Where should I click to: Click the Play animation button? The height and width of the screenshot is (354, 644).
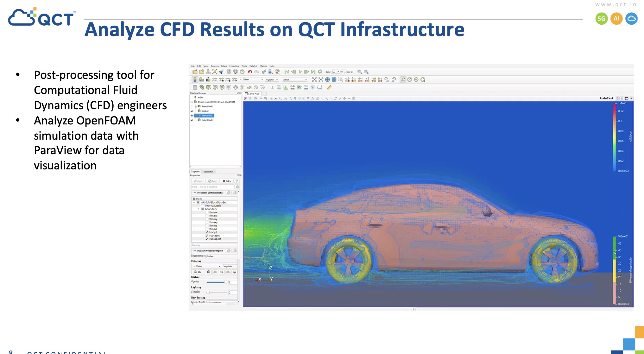coord(300,72)
